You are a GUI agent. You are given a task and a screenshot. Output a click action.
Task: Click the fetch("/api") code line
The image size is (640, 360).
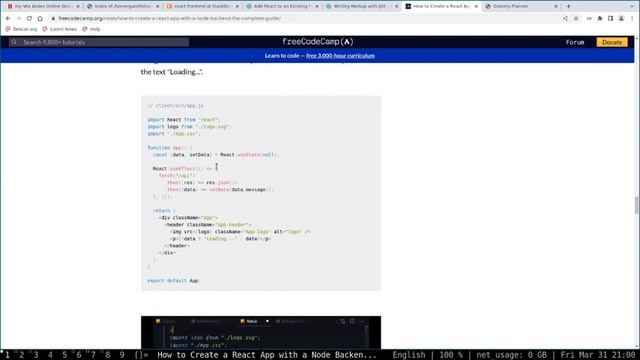(177, 176)
